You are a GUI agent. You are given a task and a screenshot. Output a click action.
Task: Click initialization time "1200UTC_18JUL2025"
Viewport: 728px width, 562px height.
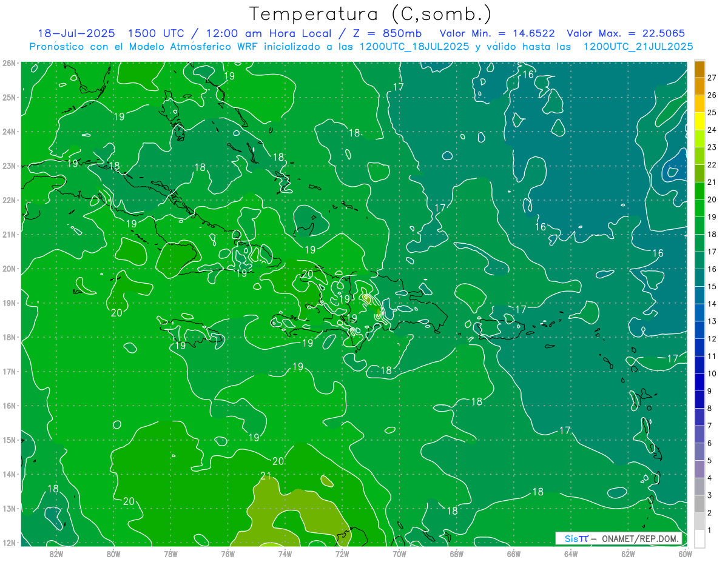pyautogui.click(x=416, y=46)
